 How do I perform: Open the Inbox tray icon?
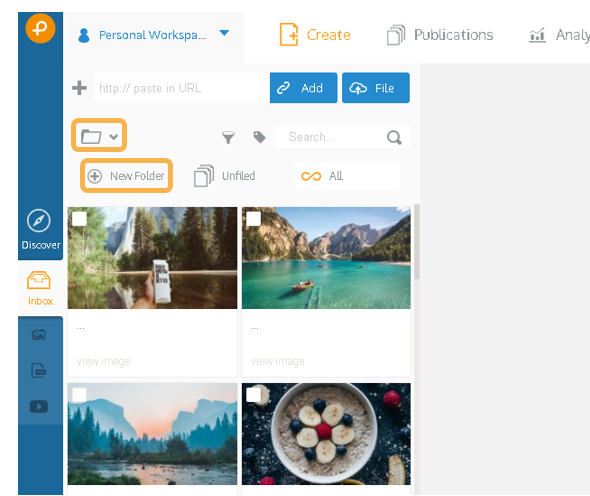tap(39, 280)
